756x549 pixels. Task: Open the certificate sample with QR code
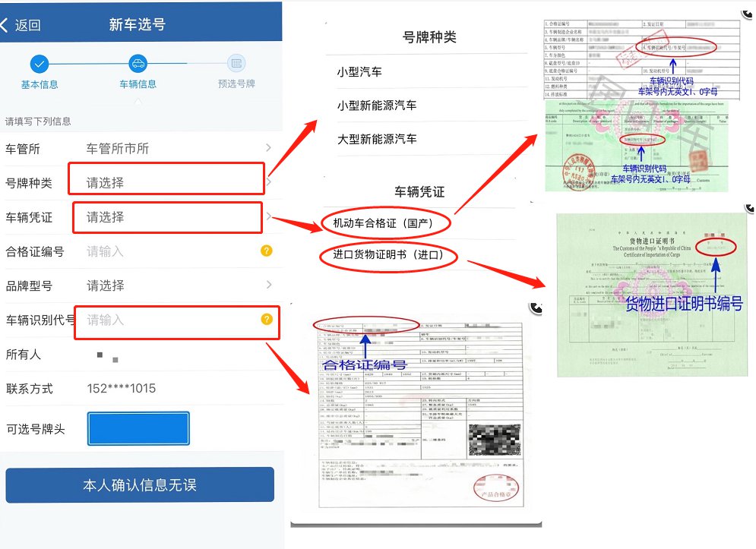pyautogui.click(x=420, y=414)
